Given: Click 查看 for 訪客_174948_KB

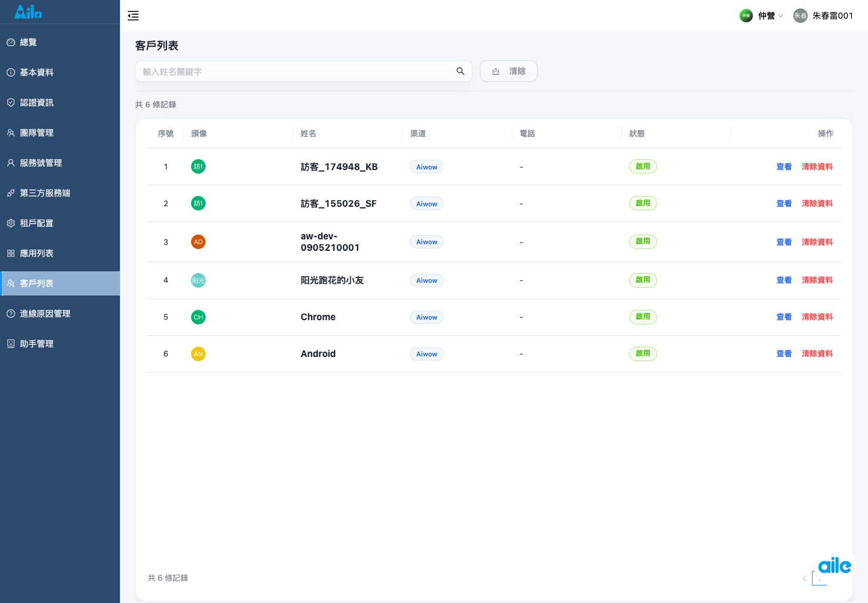Looking at the screenshot, I should pyautogui.click(x=784, y=167).
